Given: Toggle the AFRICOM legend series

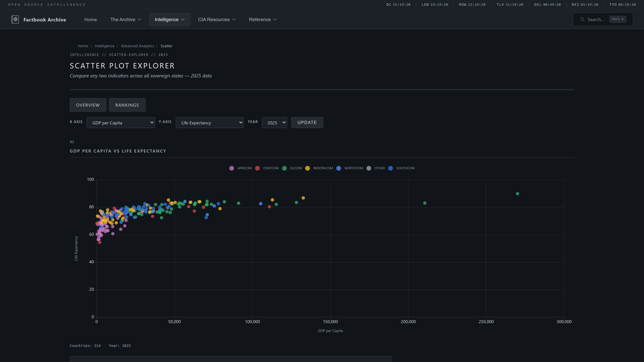Looking at the screenshot, I should (x=231, y=168).
